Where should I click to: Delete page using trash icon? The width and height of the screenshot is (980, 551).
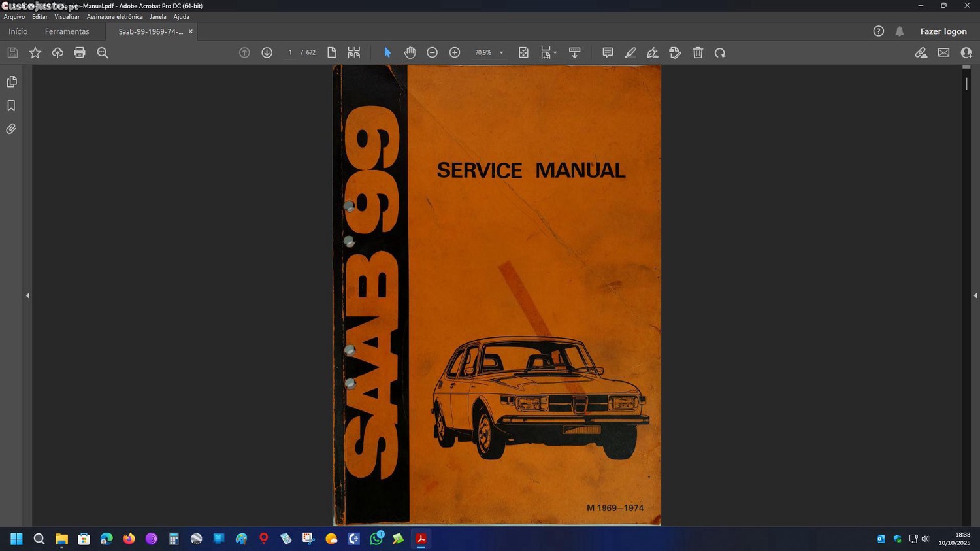tap(698, 53)
